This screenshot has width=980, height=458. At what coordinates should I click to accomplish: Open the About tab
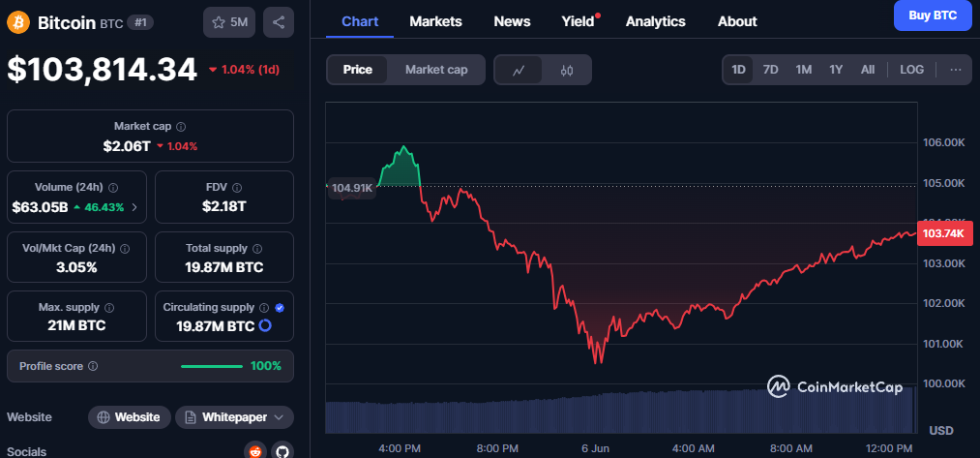tap(737, 21)
